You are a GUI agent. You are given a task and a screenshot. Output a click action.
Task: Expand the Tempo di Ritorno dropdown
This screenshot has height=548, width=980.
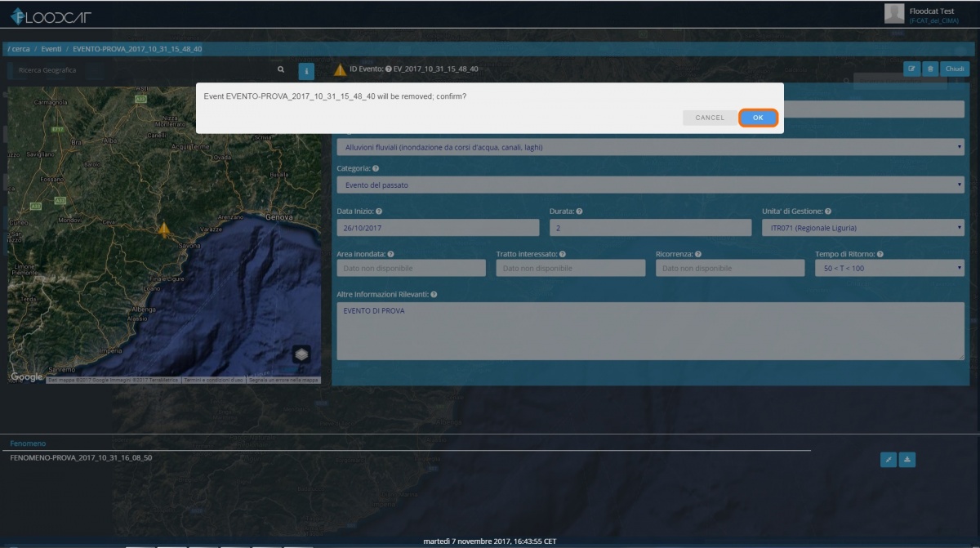(x=889, y=268)
